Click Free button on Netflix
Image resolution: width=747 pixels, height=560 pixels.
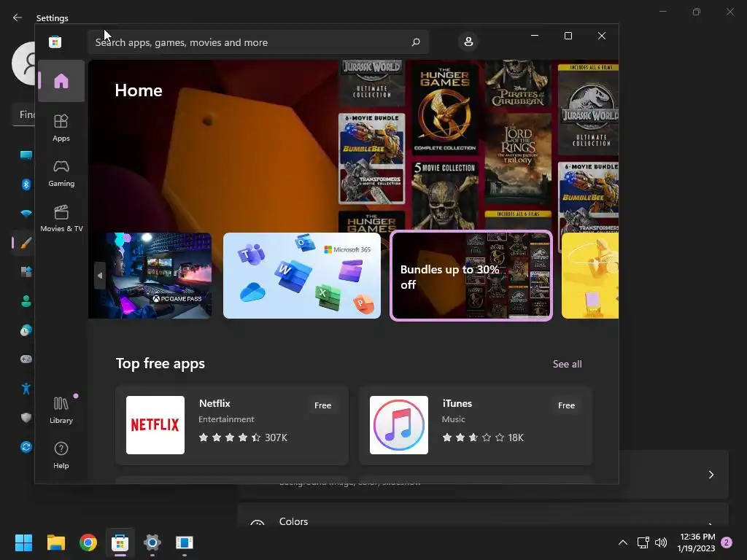[x=322, y=405]
